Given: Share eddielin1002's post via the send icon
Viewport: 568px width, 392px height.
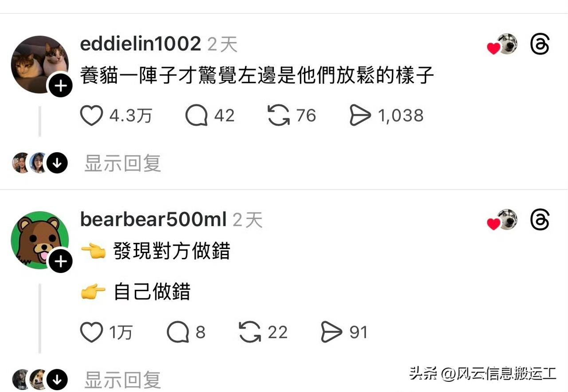Looking at the screenshot, I should 360,115.
